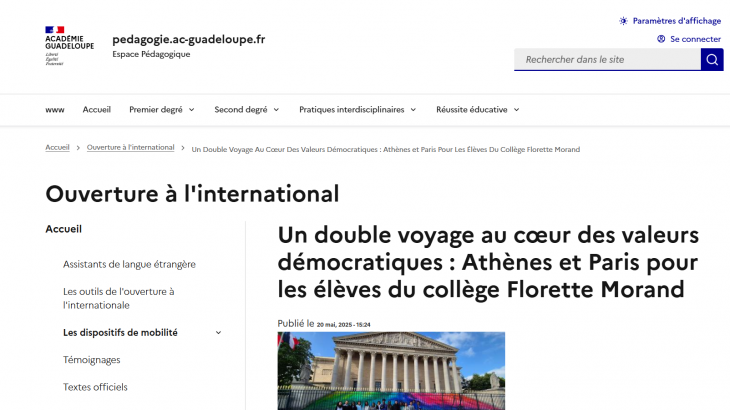Click the sun icon for display settings
730x410 pixels.
[x=624, y=20]
